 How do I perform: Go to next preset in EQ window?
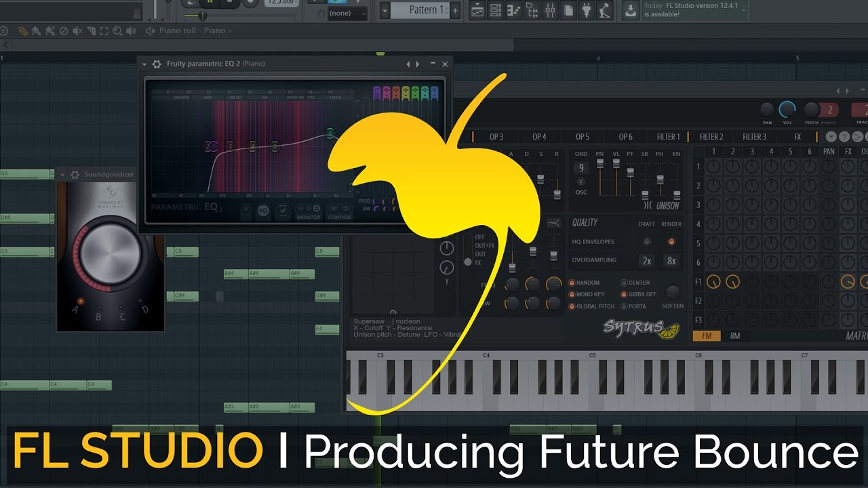(x=418, y=64)
